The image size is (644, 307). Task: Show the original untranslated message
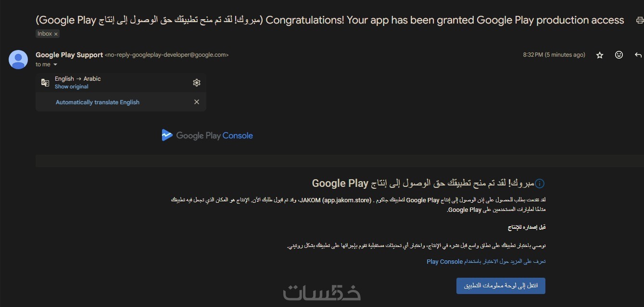tap(72, 87)
